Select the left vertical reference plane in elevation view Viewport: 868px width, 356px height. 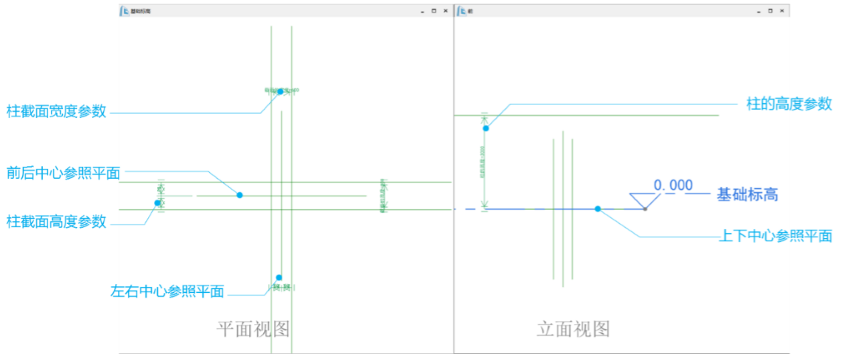(554, 208)
